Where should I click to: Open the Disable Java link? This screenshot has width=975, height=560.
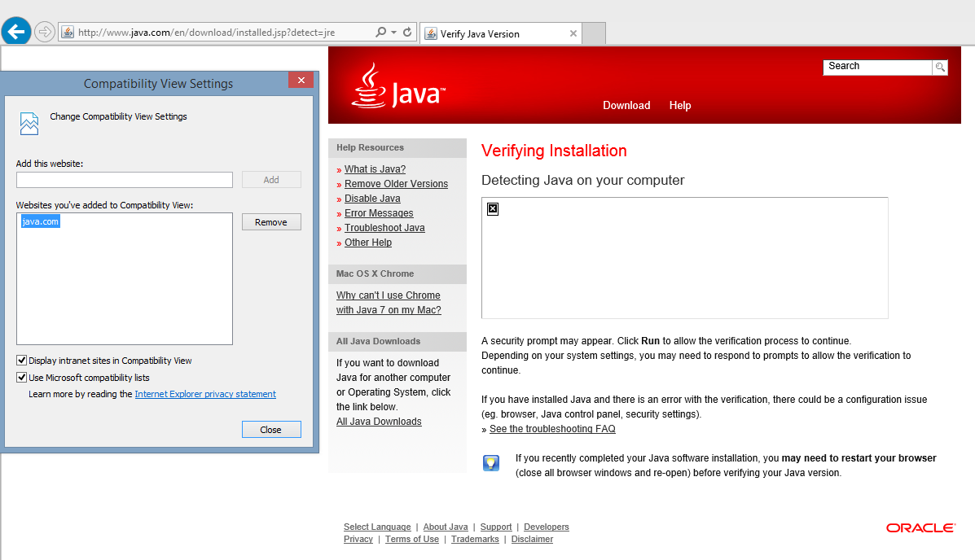372,199
